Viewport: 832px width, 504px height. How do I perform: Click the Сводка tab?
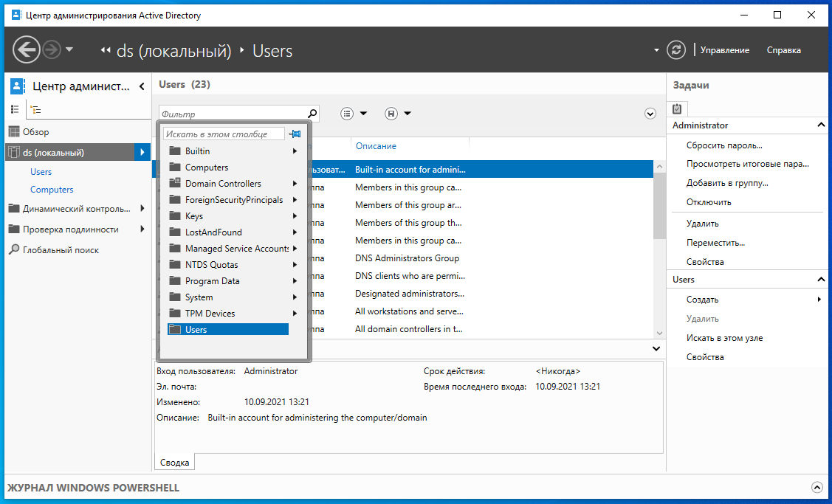point(175,463)
